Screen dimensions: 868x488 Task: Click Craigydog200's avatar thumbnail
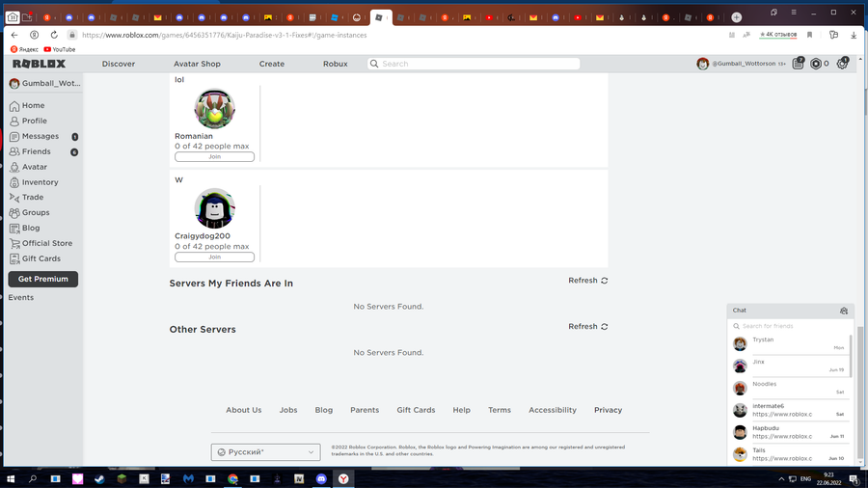click(x=215, y=208)
